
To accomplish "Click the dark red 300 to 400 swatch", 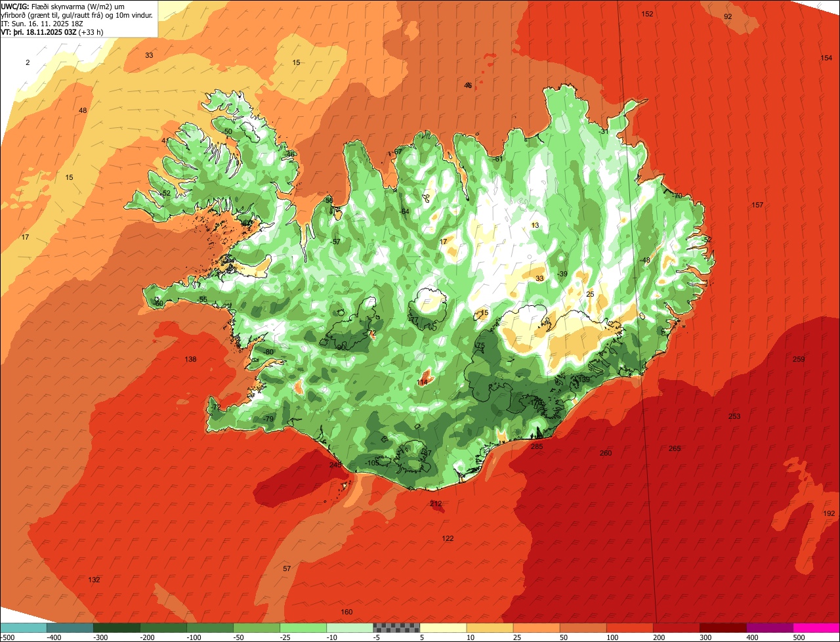I will coord(723,628).
